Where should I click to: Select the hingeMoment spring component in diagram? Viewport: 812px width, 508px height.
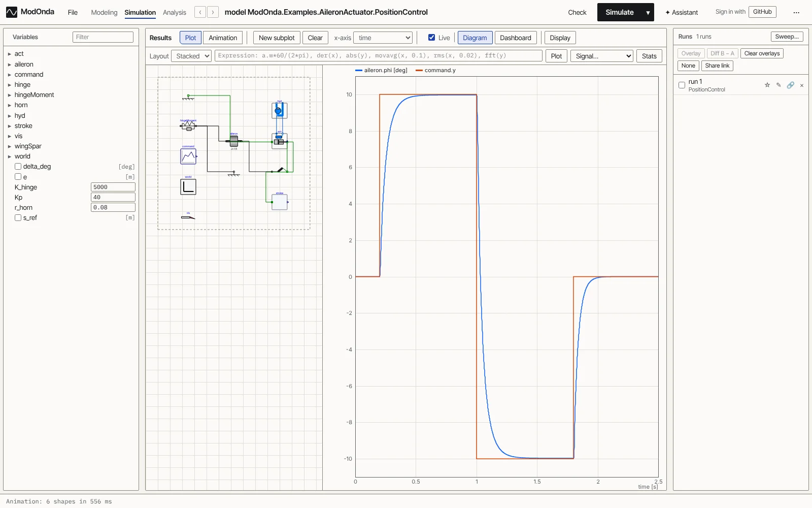(188, 125)
